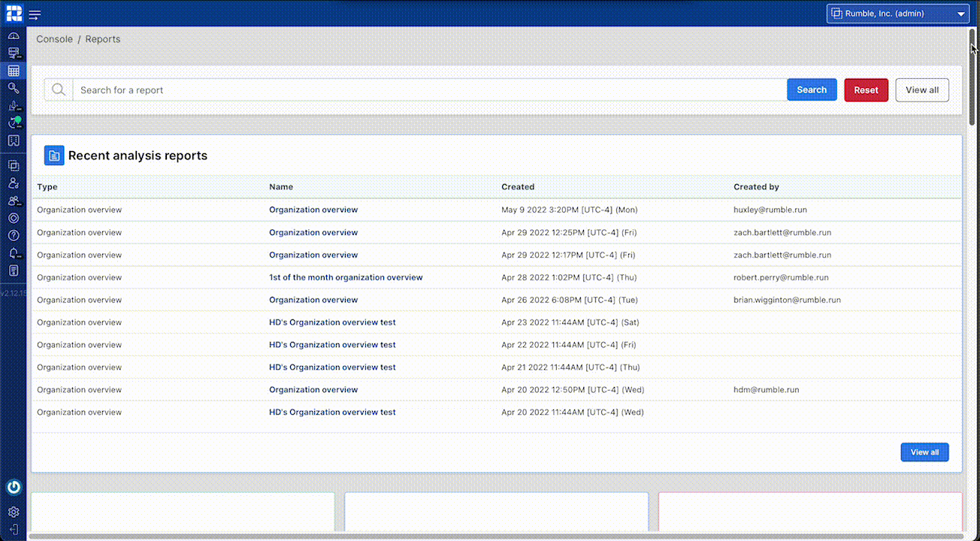Screen dimensions: 980x541
Task: Click the highlighted Reports grid icon
Action: coord(14,70)
